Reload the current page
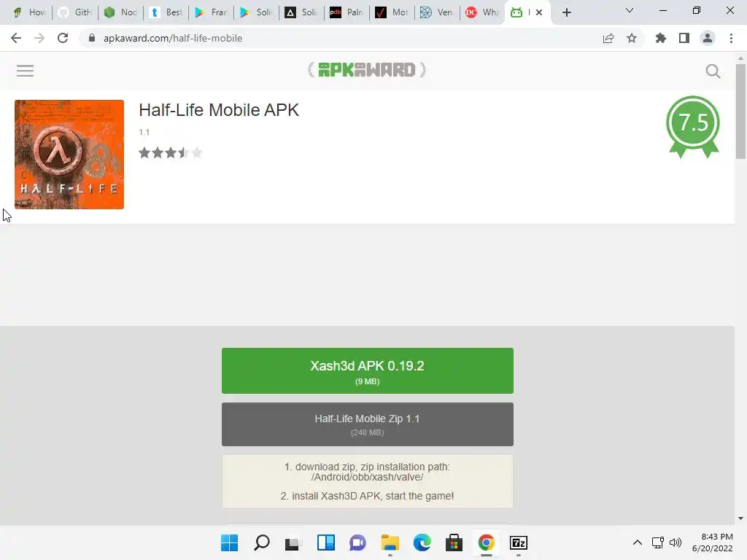This screenshot has width=747, height=560. tap(63, 38)
